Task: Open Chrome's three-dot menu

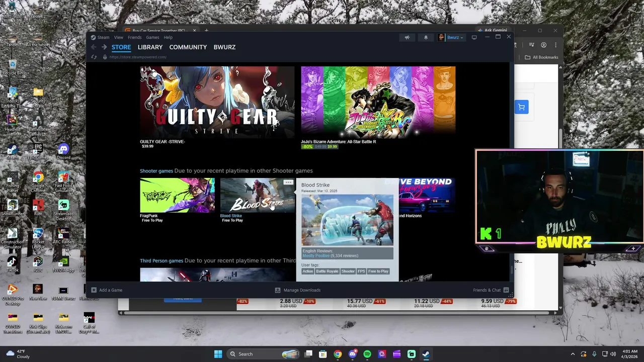Action: click(x=555, y=45)
